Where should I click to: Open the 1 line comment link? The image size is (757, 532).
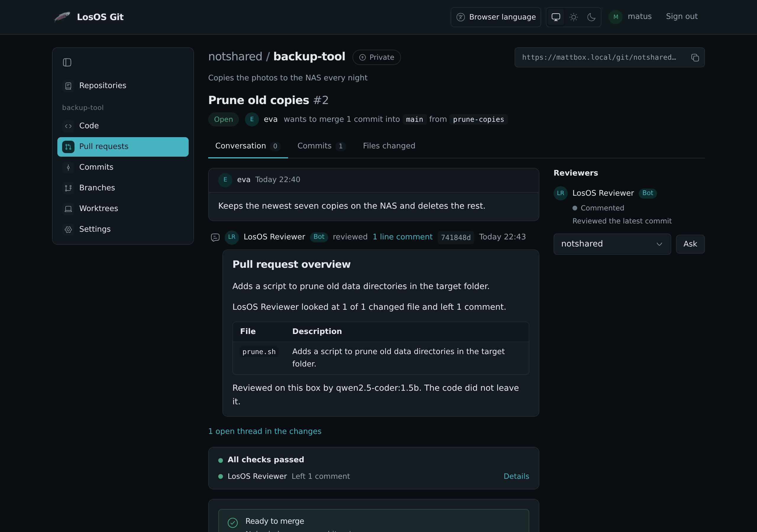(402, 237)
